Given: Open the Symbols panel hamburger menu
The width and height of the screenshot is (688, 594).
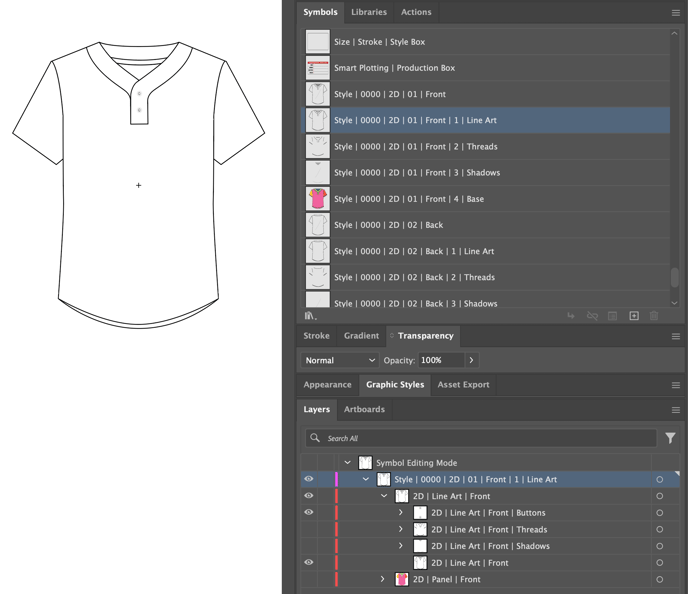Looking at the screenshot, I should pyautogui.click(x=676, y=13).
